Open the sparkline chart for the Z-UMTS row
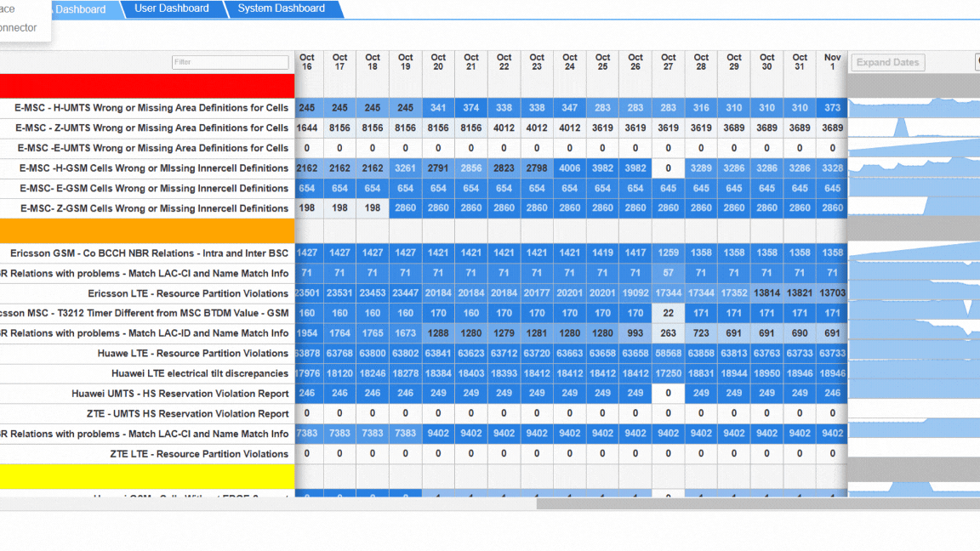 pyautogui.click(x=914, y=128)
